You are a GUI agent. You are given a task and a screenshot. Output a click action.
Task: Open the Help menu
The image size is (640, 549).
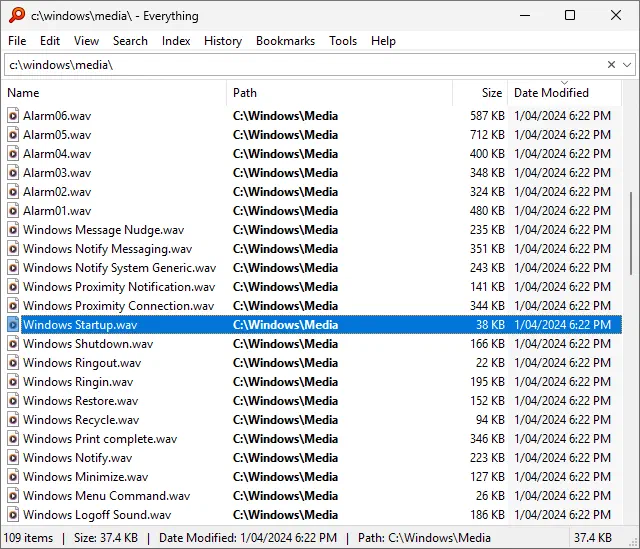click(x=383, y=41)
